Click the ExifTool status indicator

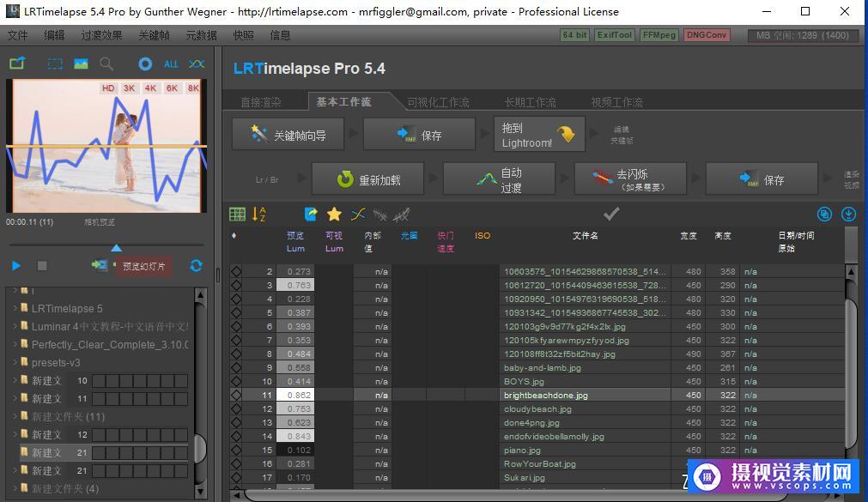click(x=615, y=35)
